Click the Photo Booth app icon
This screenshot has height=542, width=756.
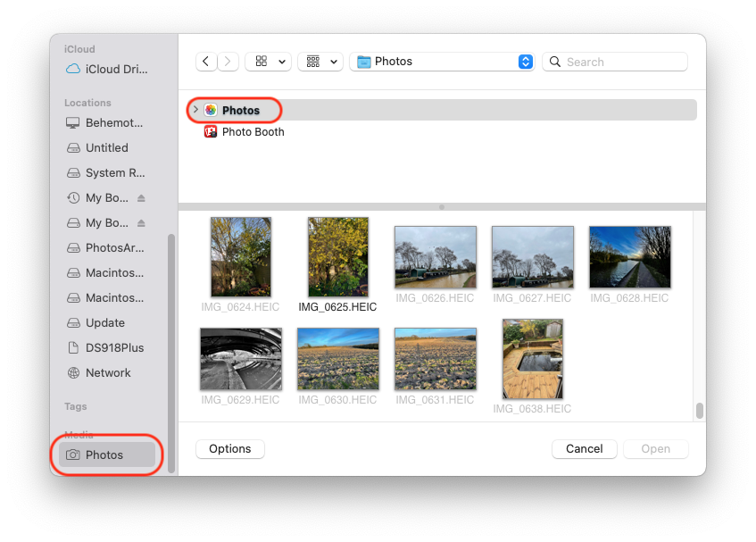coord(211,131)
